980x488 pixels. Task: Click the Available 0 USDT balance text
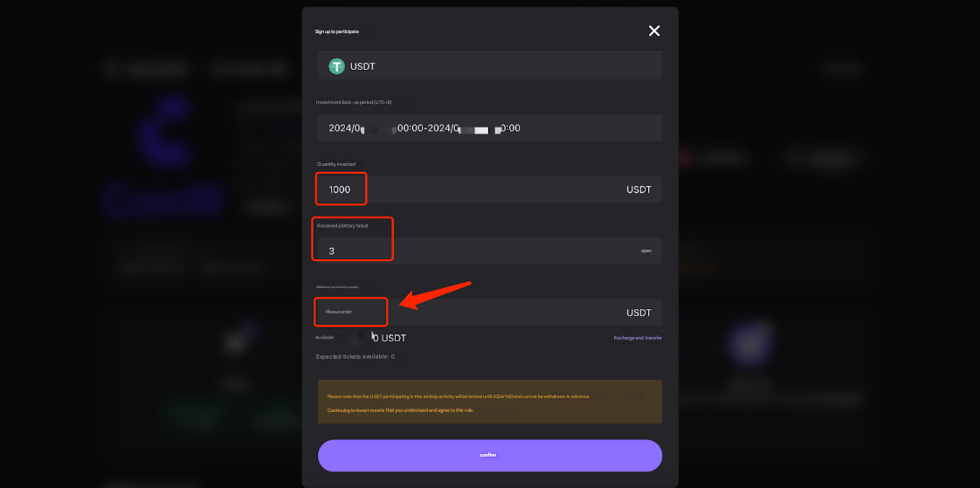tap(361, 338)
